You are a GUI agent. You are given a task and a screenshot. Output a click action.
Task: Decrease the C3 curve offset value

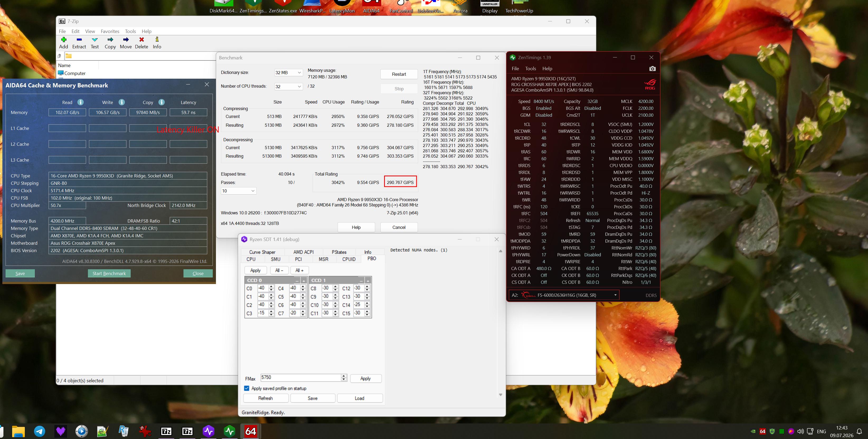271,315
